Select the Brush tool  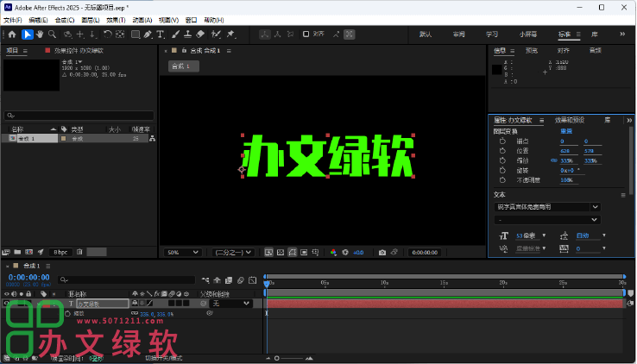point(175,35)
